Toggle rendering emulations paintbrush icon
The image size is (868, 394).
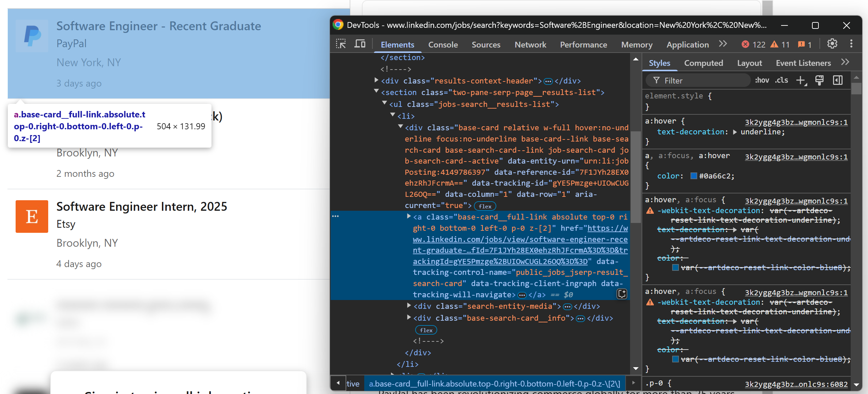pyautogui.click(x=819, y=80)
